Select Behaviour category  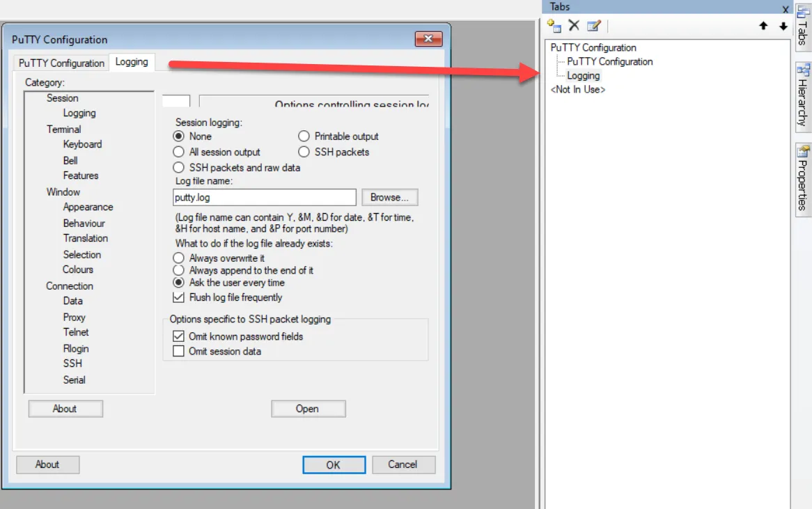84,224
